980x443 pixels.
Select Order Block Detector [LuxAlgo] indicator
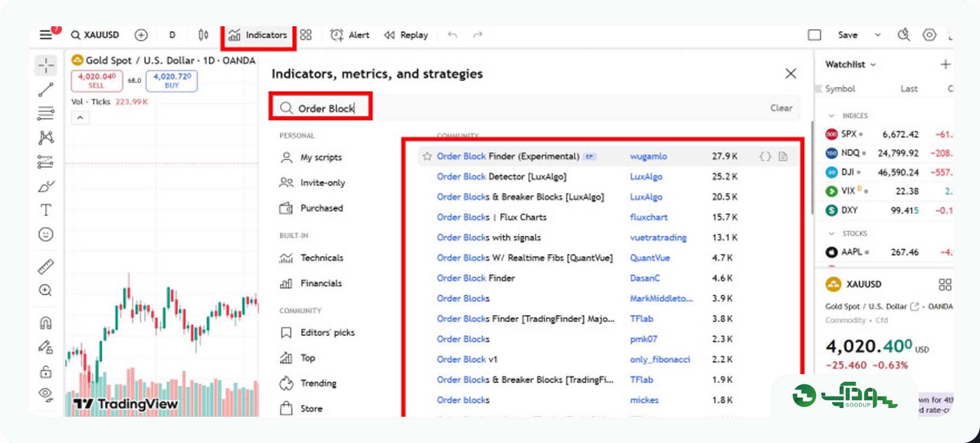pos(501,177)
